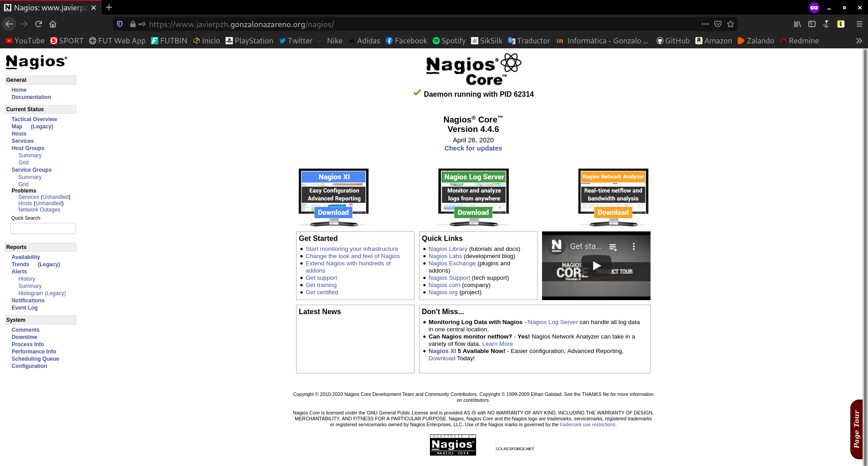The height and width of the screenshot is (466, 868).
Task: Open the Configuration system page
Action: (29, 366)
